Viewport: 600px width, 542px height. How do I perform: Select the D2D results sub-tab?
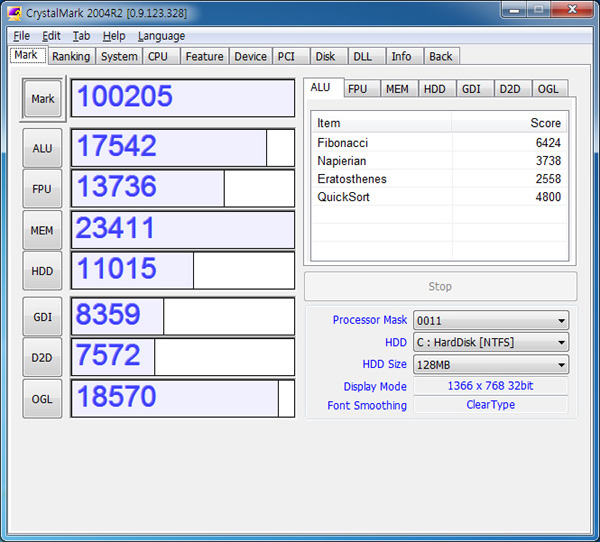[513, 89]
